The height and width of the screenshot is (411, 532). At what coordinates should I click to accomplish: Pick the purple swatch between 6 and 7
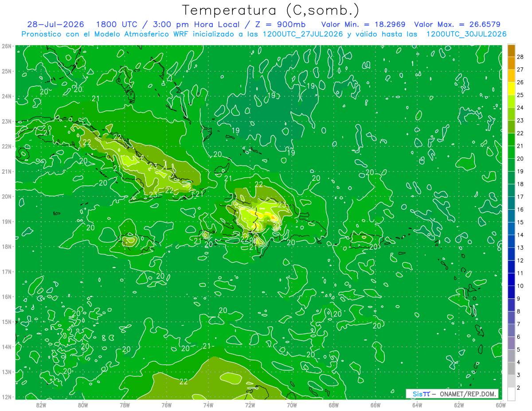tap(511, 330)
